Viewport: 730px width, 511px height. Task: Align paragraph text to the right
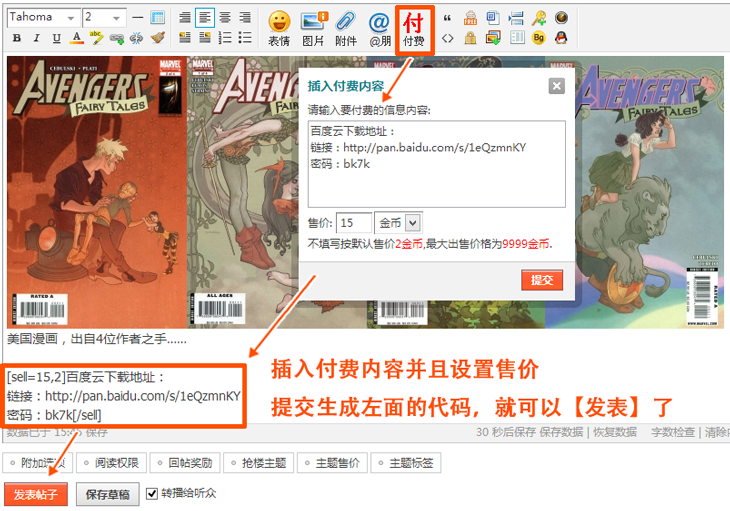pyautogui.click(x=245, y=18)
